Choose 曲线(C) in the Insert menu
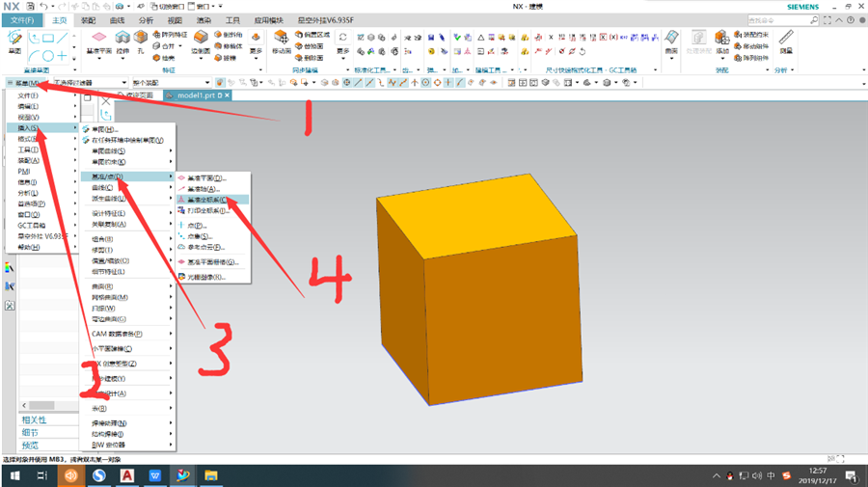868x487 pixels. click(x=128, y=188)
